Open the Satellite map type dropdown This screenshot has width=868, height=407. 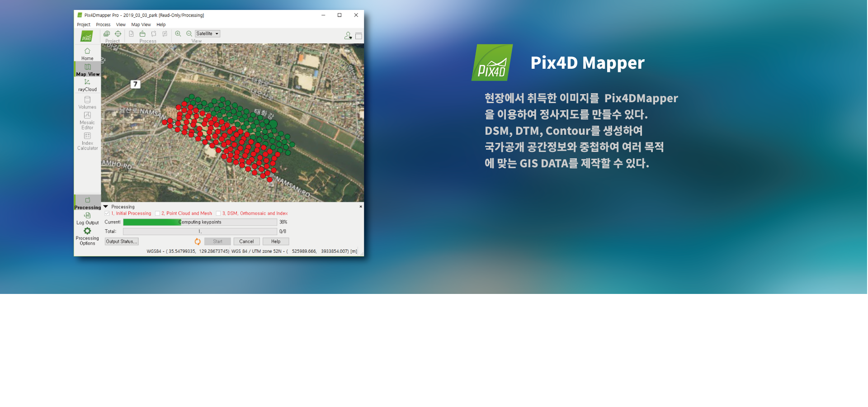point(208,33)
